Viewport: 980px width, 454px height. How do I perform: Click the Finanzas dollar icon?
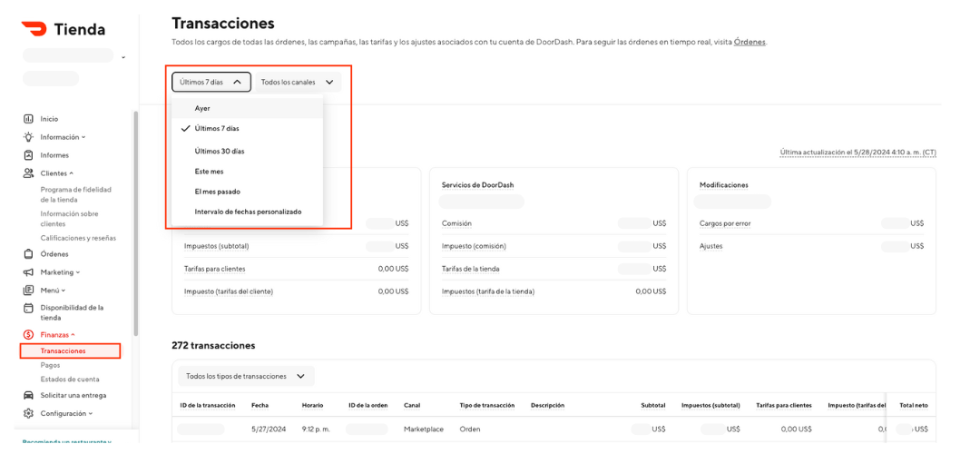(28, 334)
